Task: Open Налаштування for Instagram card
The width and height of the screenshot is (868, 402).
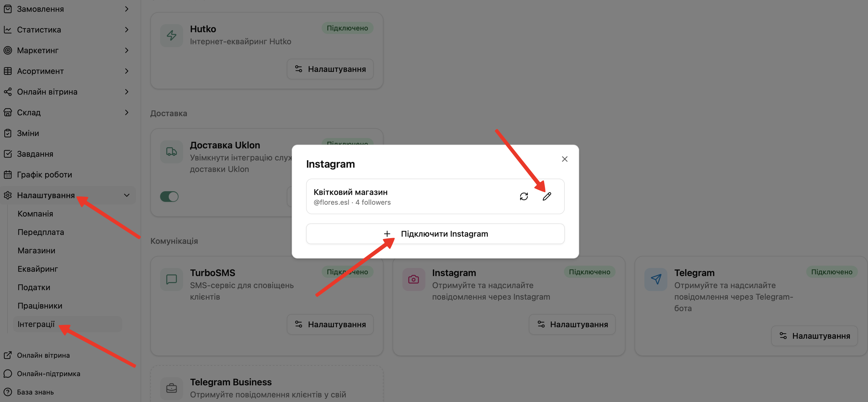Action: click(x=572, y=324)
